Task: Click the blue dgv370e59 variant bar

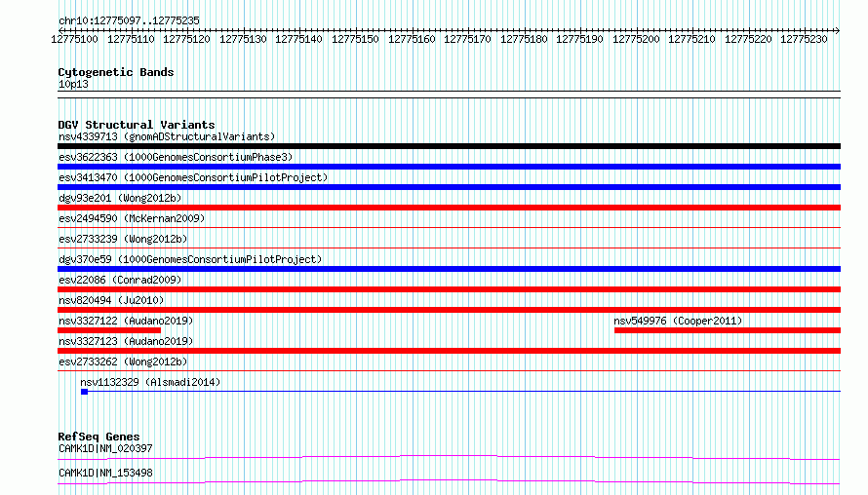Action: coord(449,269)
